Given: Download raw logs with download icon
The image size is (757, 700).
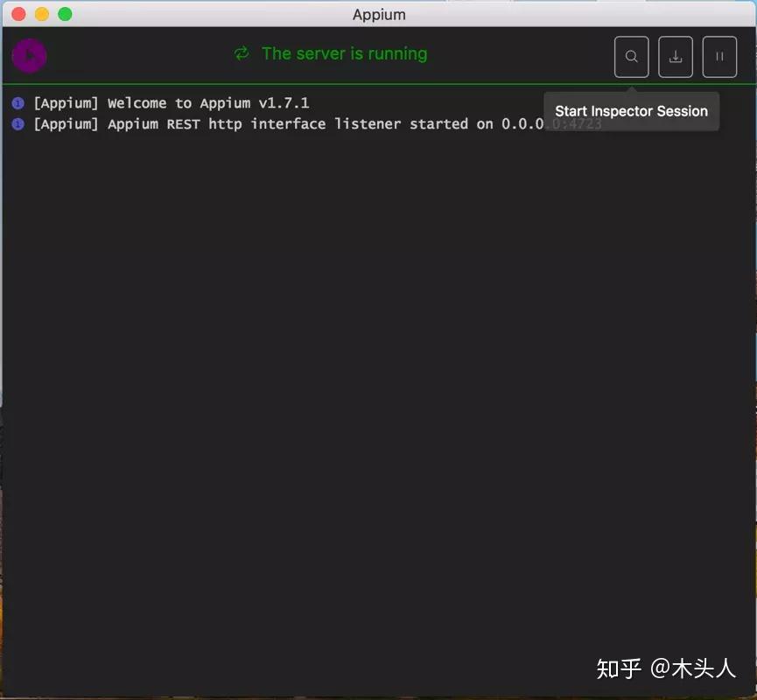Looking at the screenshot, I should tap(676, 57).
